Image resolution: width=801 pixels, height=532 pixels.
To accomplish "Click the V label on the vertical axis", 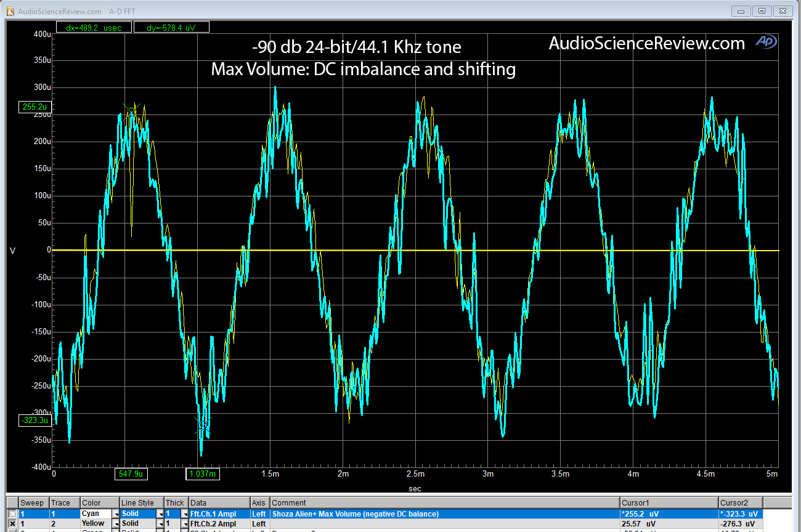I will (x=12, y=251).
